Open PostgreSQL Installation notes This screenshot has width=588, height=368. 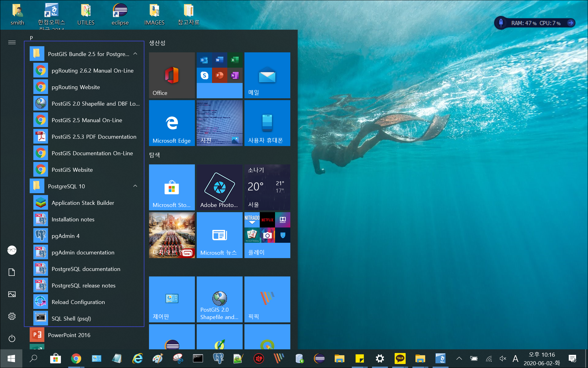pyautogui.click(x=84, y=220)
